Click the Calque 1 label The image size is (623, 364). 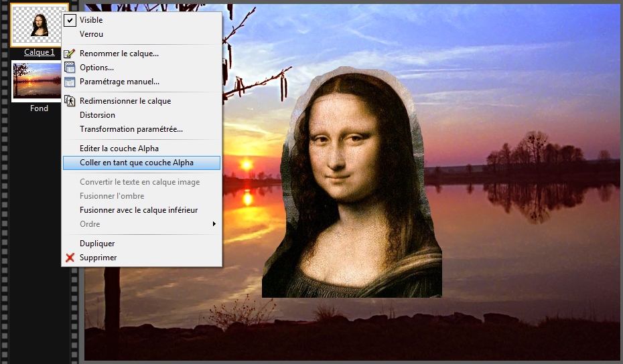(40, 52)
